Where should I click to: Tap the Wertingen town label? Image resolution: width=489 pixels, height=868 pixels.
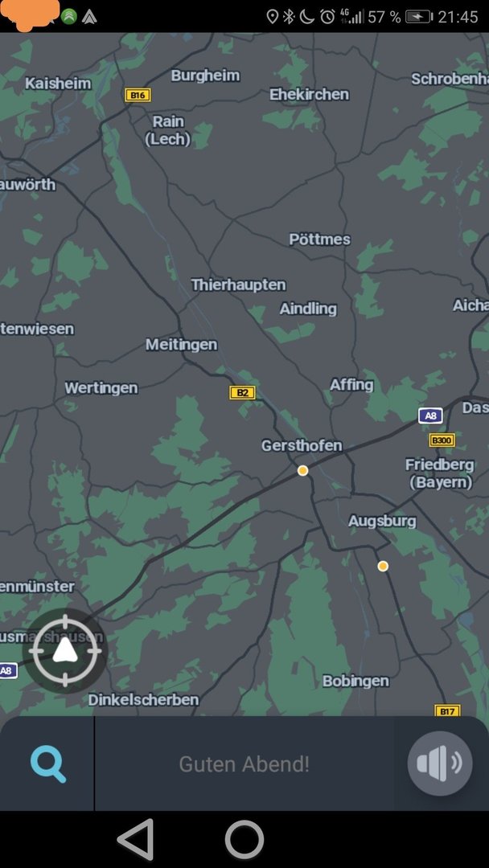[101, 388]
